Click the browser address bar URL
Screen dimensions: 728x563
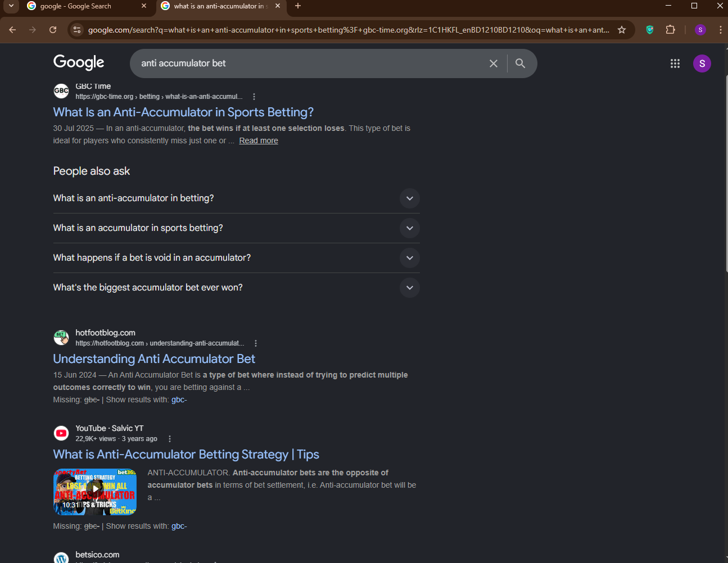[349, 30]
